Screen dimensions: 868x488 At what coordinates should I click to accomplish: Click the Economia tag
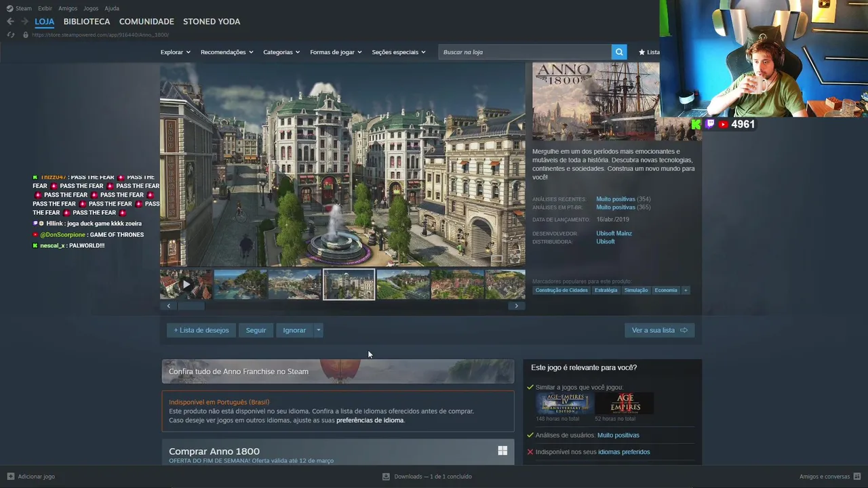coord(666,290)
